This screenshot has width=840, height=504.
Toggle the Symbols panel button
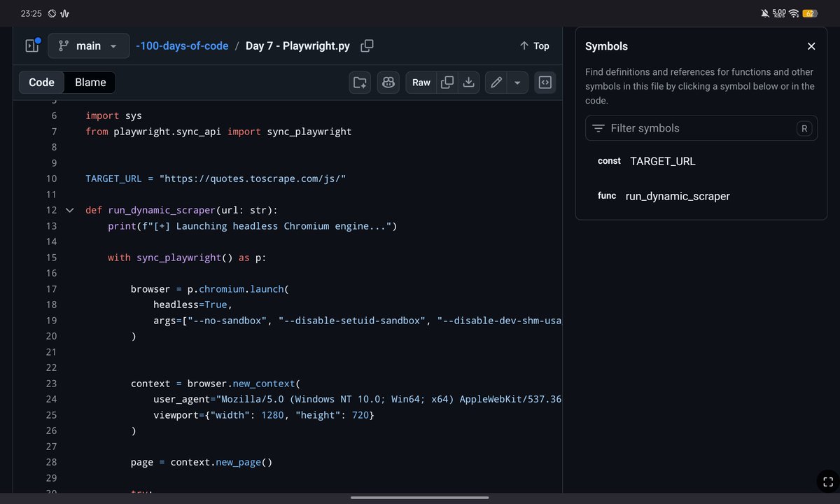(x=545, y=82)
